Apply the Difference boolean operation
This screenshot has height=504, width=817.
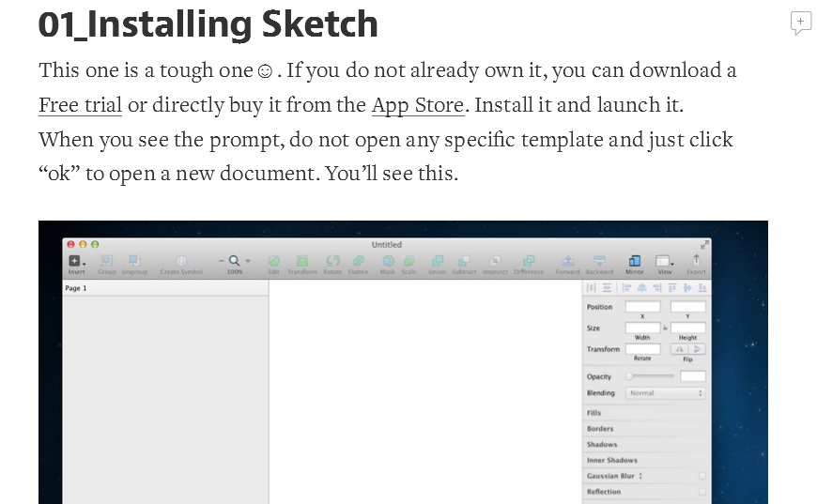point(529,261)
